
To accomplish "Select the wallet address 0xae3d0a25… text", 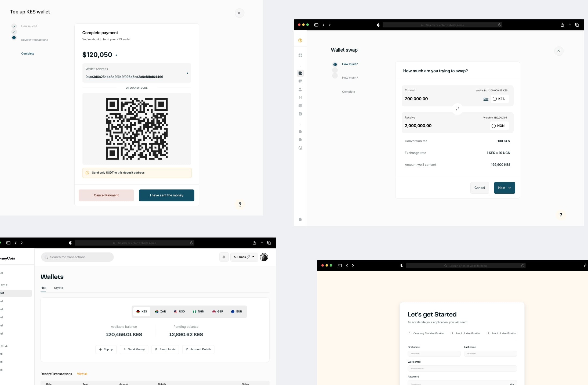I will click(x=124, y=77).
